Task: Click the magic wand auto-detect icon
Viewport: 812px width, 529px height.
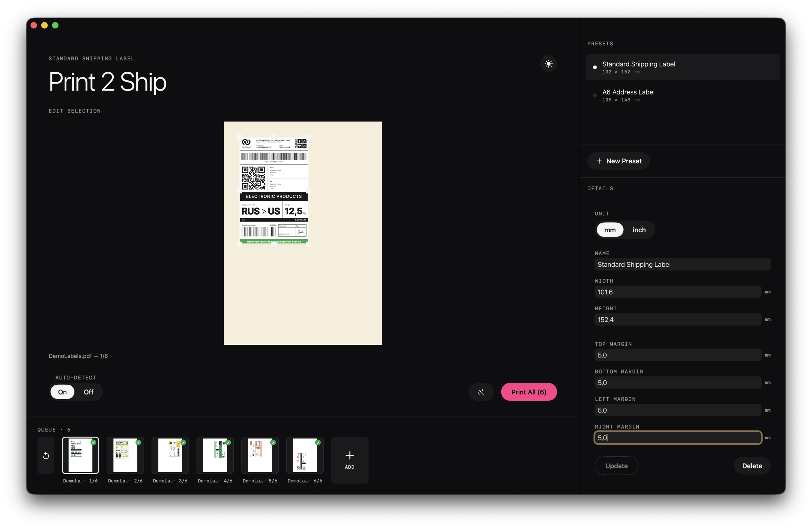Action: [x=481, y=392]
